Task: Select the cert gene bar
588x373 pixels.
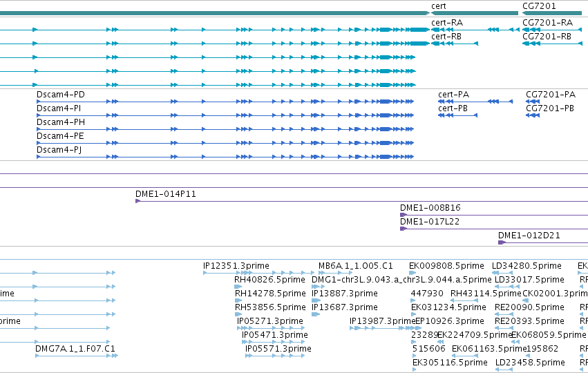Action: [475, 13]
